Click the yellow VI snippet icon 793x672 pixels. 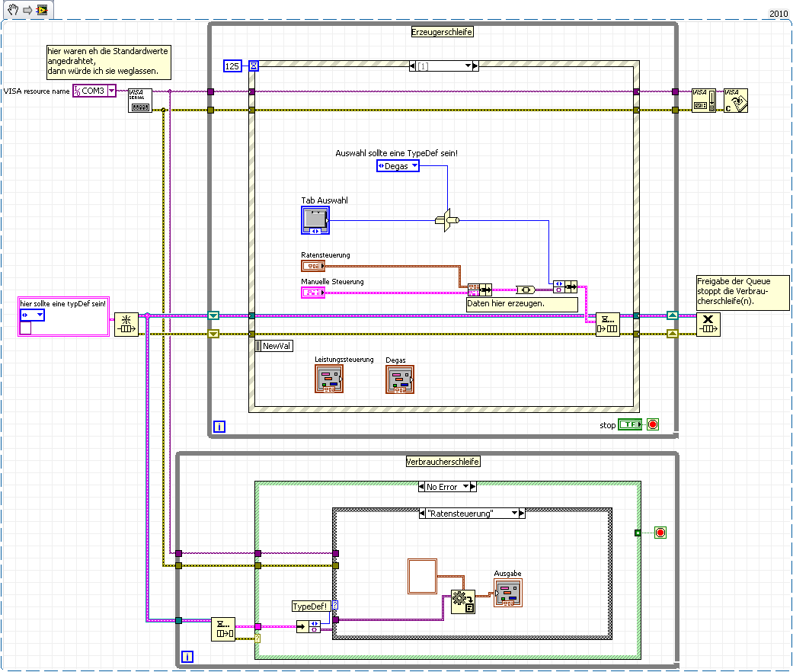[42, 10]
